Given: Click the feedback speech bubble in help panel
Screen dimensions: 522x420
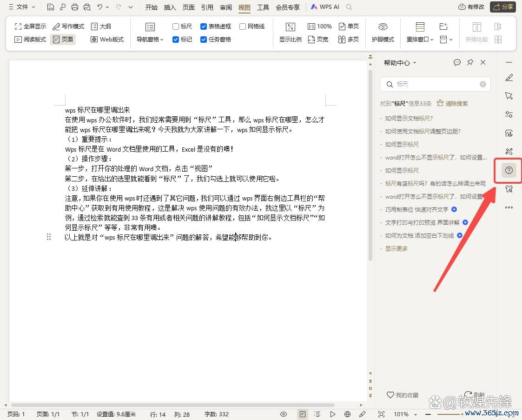Looking at the screenshot, I should [x=457, y=62].
